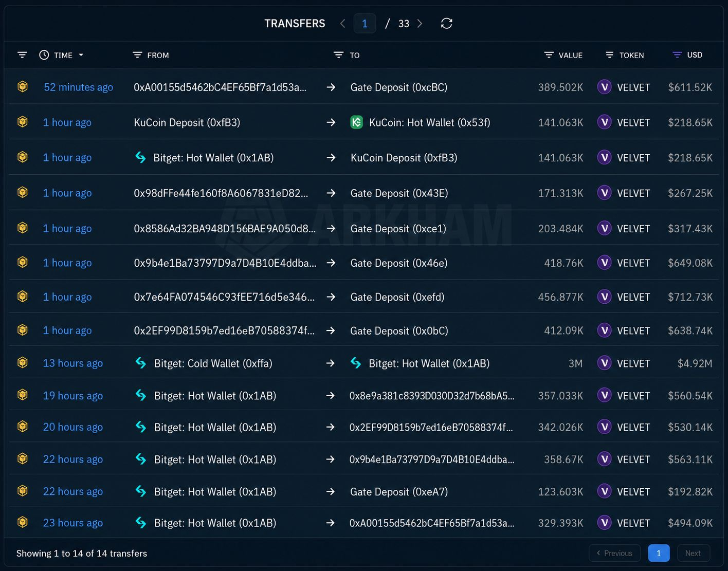728x571 pixels.
Task: Open recipient address 0x8e9a381c8393D030D32d7b68bA5
Action: (x=432, y=395)
